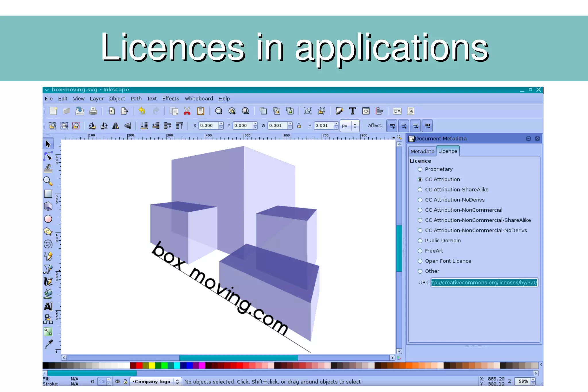Open the px units dropdown

[x=349, y=126]
